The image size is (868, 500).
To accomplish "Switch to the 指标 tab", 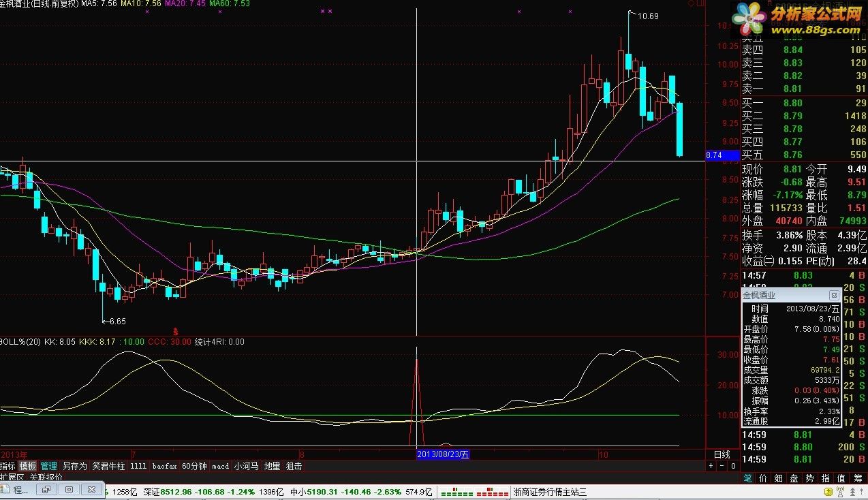I will [8, 466].
